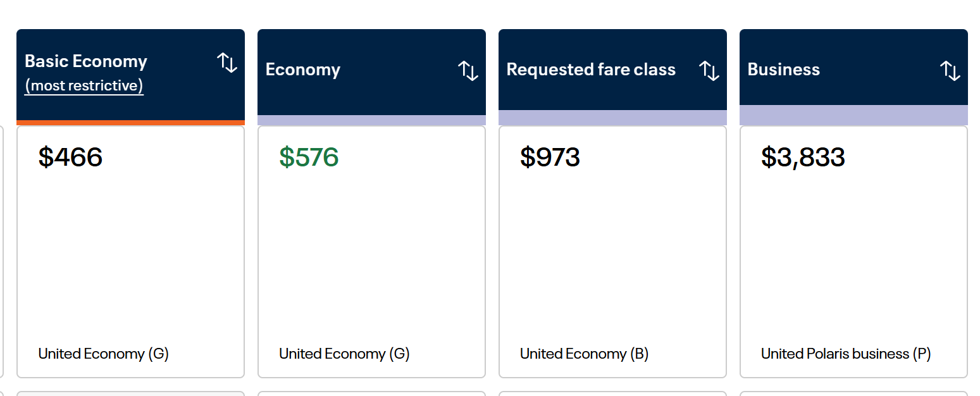
Task: Pick the $973 requested fare price
Action: [x=550, y=157]
